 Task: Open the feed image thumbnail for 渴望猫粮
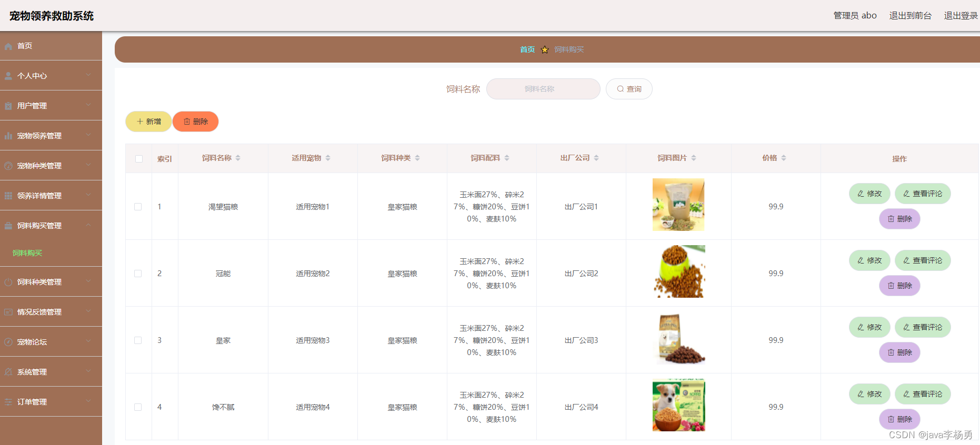(x=678, y=205)
